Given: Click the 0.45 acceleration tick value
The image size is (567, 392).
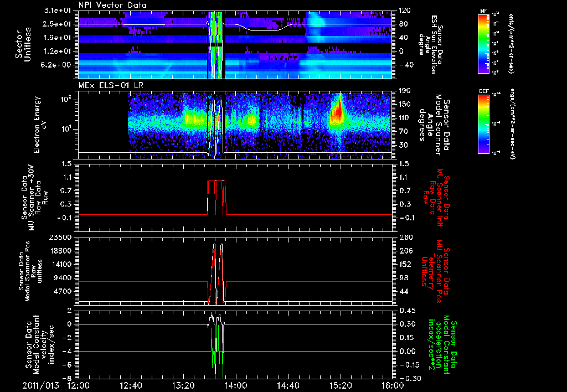Looking at the screenshot, I should click(406, 311).
